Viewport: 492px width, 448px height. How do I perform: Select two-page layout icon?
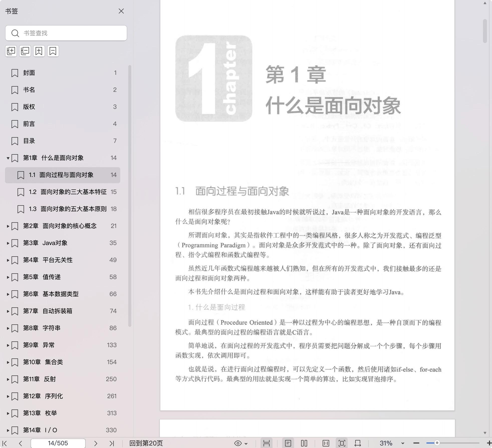click(x=304, y=443)
